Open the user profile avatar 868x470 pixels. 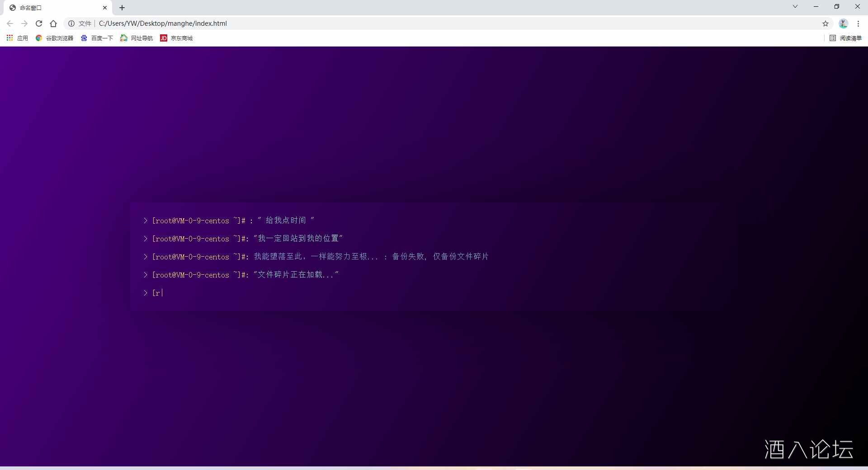pyautogui.click(x=843, y=23)
